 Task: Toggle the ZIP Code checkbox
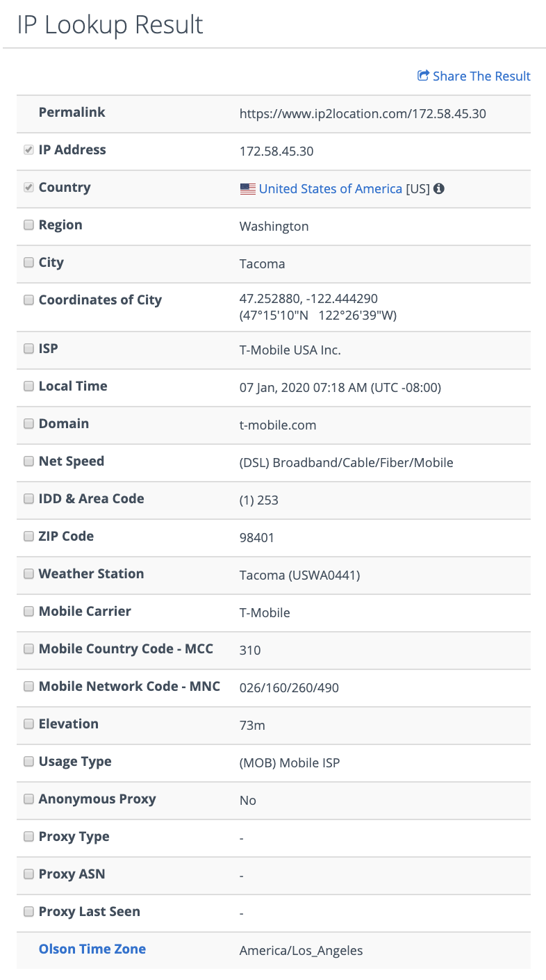pos(28,537)
